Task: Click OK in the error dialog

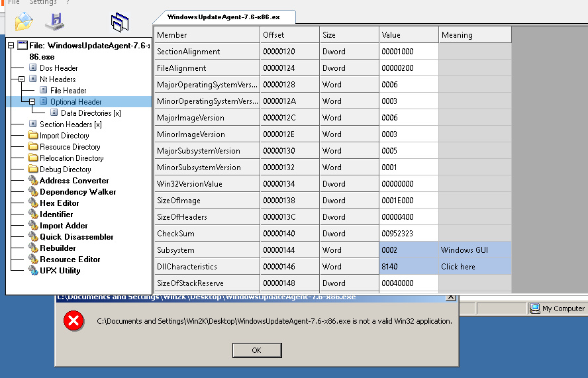Action: [257, 350]
